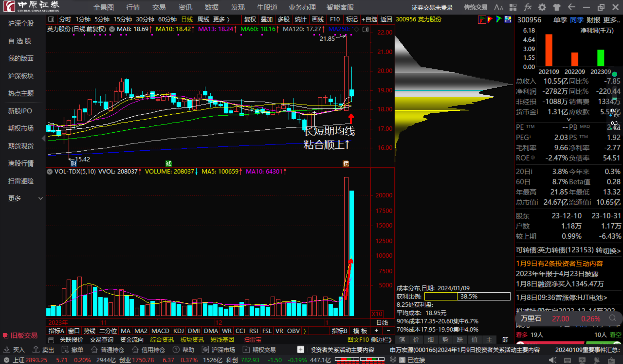Toggle the panel icon beside 关联报价
623x364 pixels.
pos(51,340)
